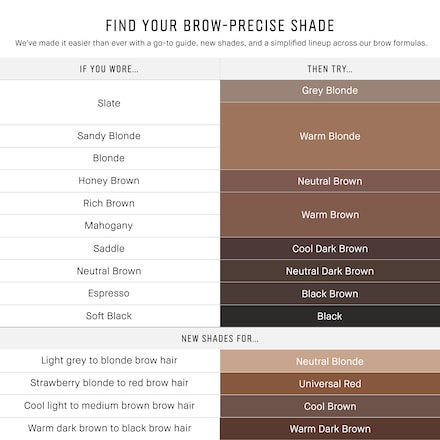Select the Black Brown shade swatch
The width and height of the screenshot is (440, 440).
[330, 294]
